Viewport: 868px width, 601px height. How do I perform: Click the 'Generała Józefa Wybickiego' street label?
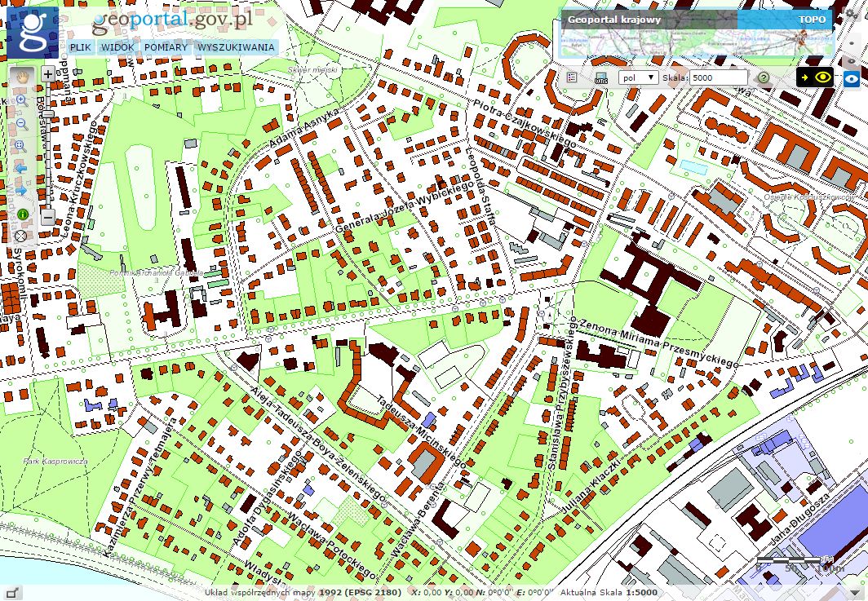(x=405, y=206)
